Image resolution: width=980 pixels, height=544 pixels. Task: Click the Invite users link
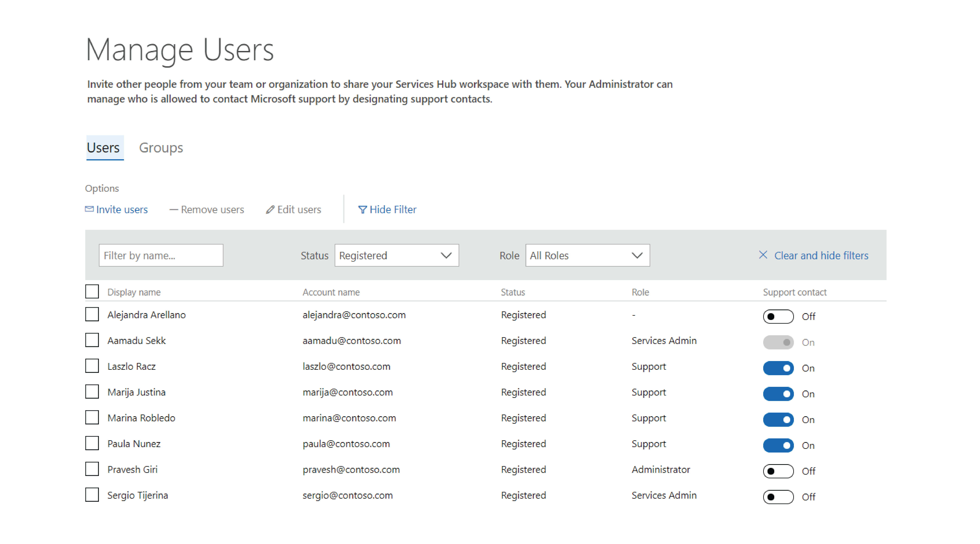[121, 209]
